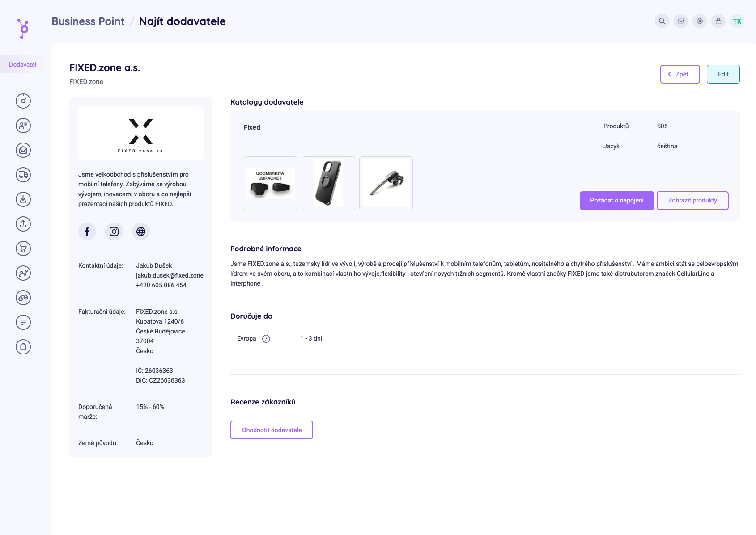
Task: Click email jakub.dusek@fixed.zone
Action: click(x=170, y=275)
